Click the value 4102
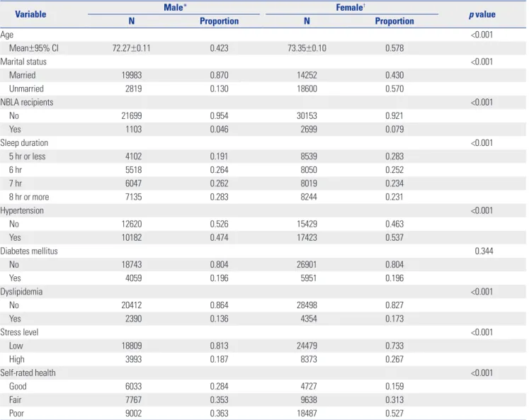The width and height of the screenshot is (529, 420). click(134, 157)
